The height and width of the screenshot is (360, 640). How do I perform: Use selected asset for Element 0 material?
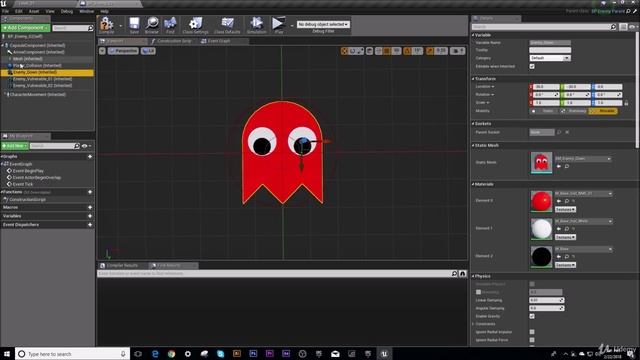[x=559, y=201]
